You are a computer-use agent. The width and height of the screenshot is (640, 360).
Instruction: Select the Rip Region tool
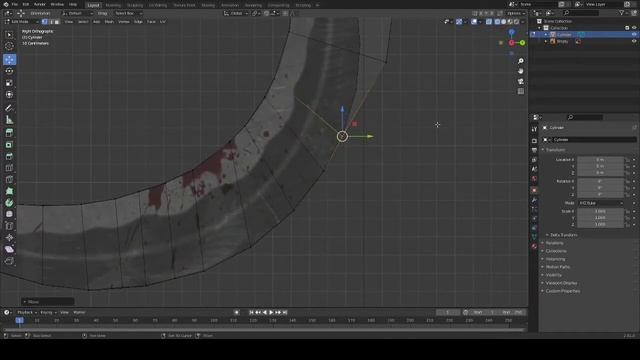9,261
